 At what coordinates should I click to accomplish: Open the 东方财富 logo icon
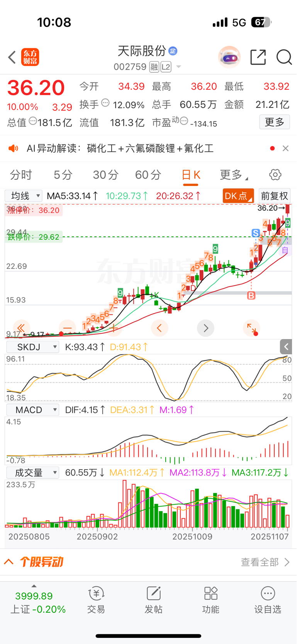point(30,57)
